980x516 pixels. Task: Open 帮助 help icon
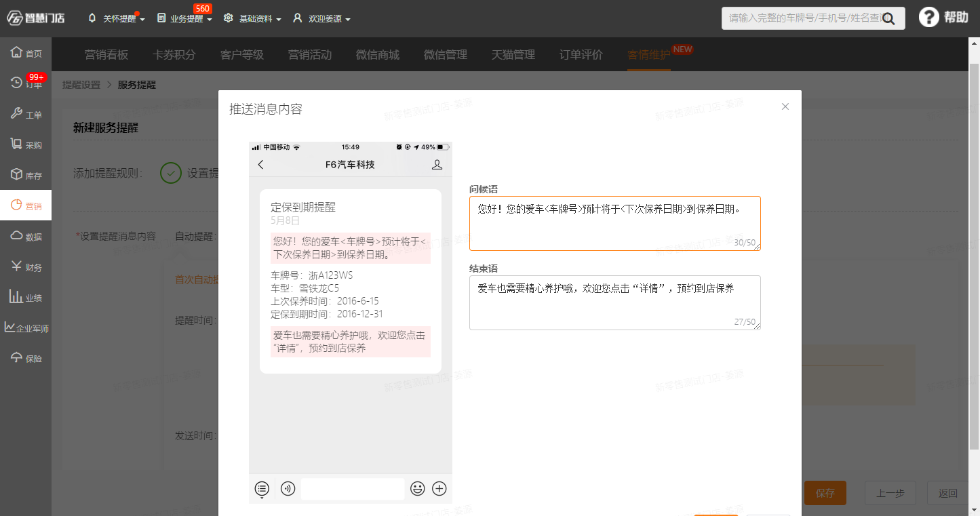[943, 18]
